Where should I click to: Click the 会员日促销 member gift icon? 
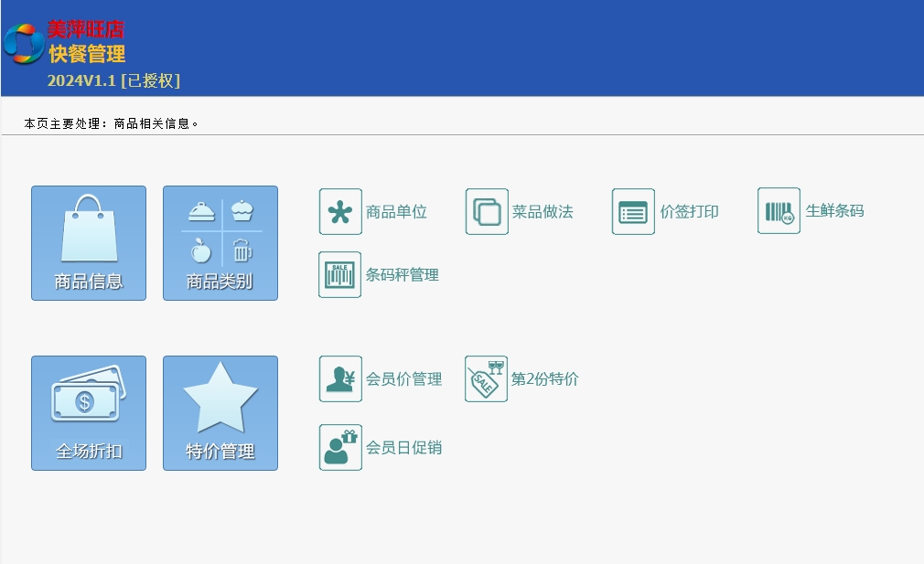coord(340,447)
